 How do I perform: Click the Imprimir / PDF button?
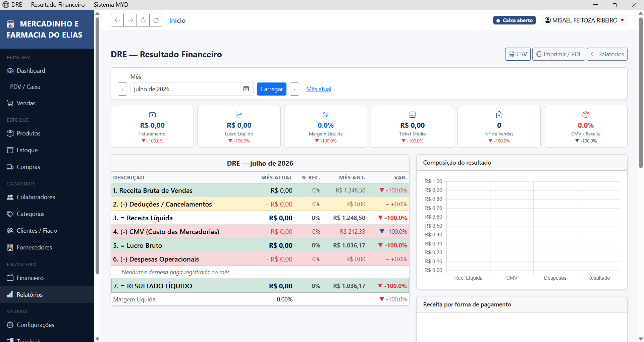point(559,54)
